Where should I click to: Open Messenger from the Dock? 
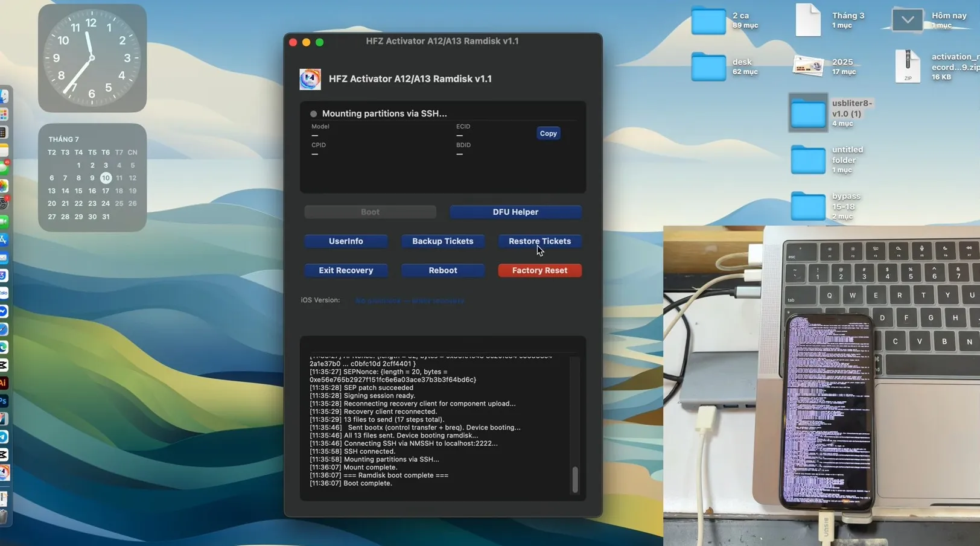4,311
